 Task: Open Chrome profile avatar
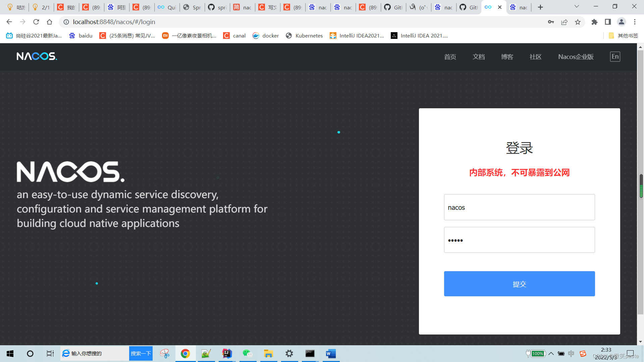click(x=621, y=22)
